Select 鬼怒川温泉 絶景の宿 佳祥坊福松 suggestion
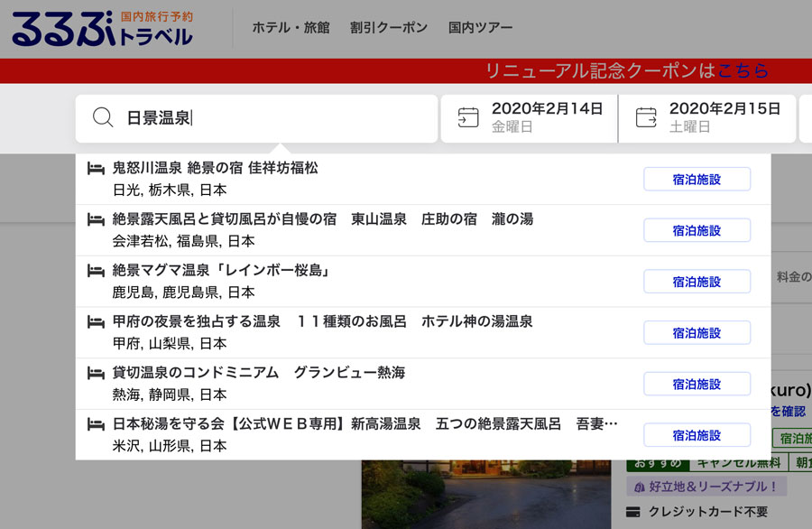 point(423,179)
